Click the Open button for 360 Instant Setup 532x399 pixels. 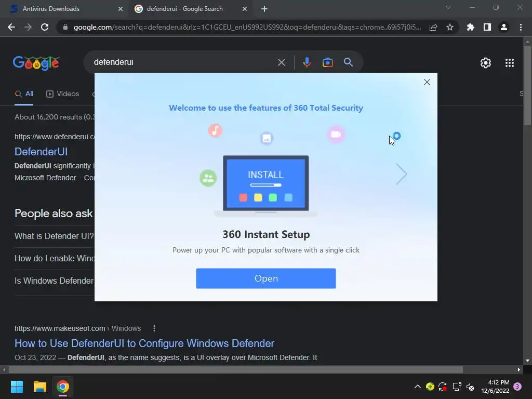click(x=265, y=278)
